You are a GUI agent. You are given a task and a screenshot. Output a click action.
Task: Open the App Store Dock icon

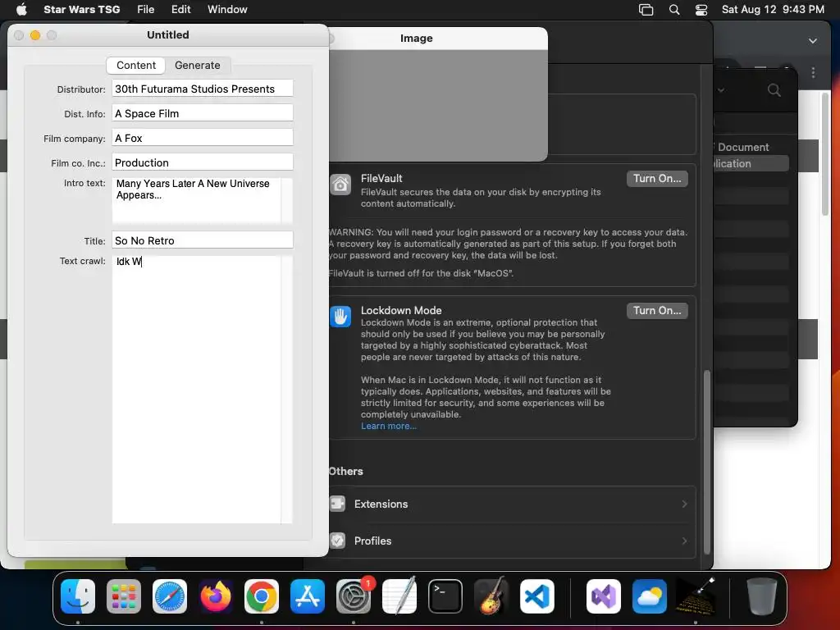[x=308, y=596]
